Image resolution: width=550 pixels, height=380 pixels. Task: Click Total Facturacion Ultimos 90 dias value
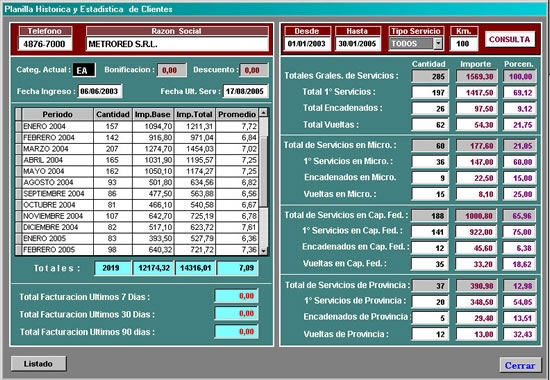[236, 332]
